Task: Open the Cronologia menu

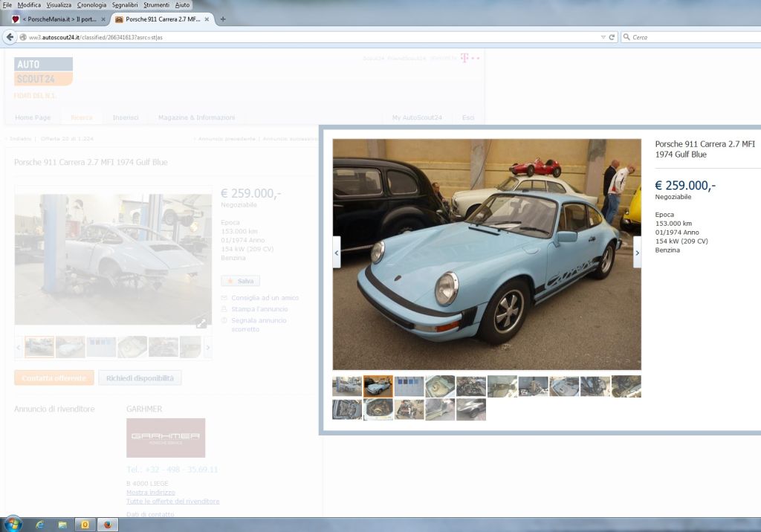Action: pos(91,5)
